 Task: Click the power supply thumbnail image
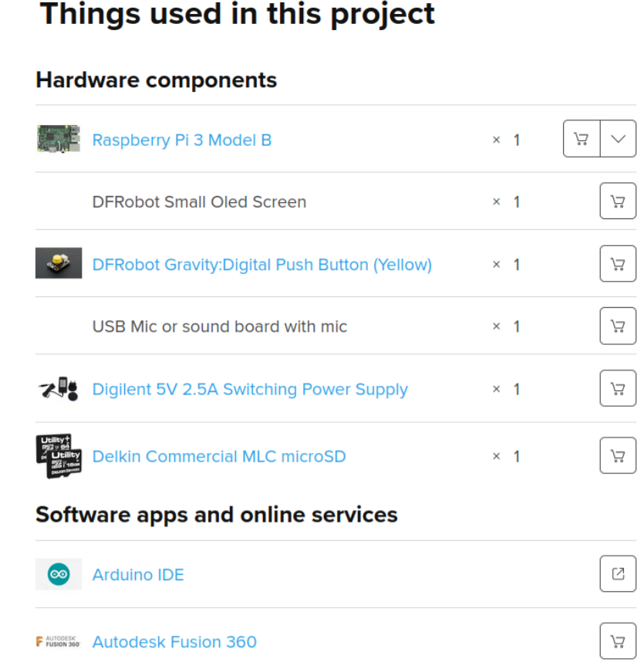[x=59, y=389]
